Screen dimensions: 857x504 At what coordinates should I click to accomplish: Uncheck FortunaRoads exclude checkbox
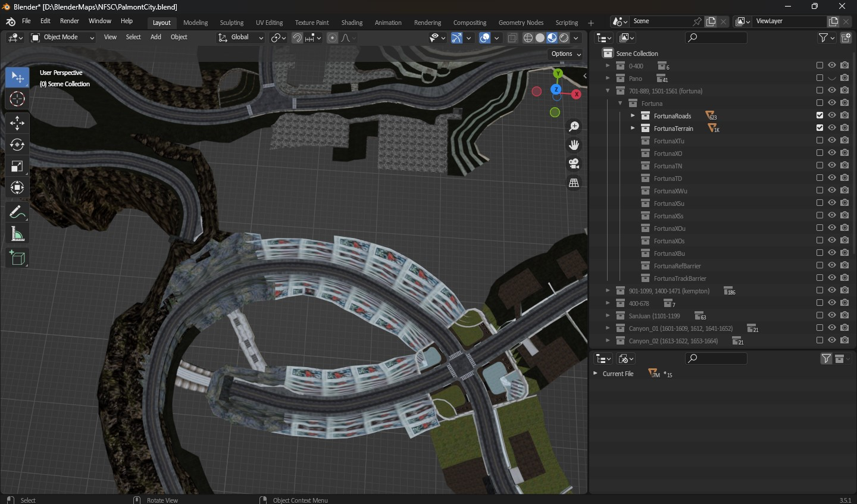pyautogui.click(x=820, y=115)
